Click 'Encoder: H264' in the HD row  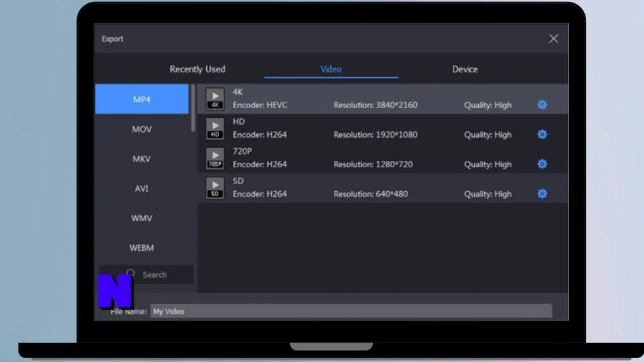(260, 134)
